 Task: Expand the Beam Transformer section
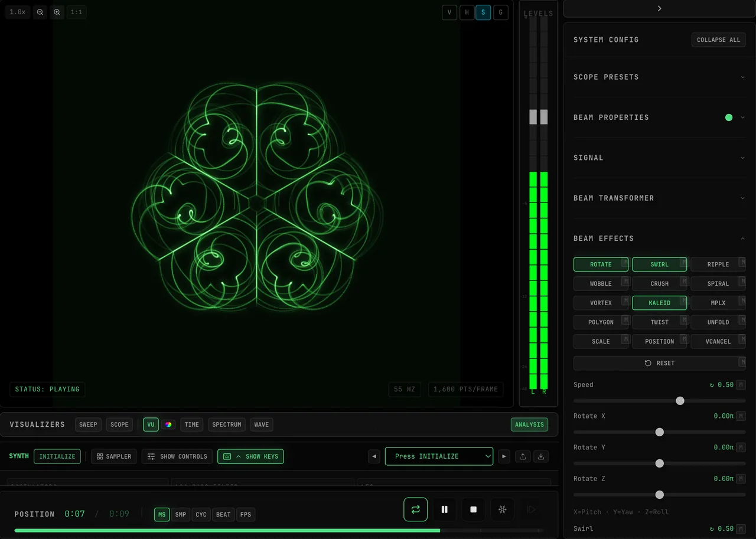pos(659,198)
